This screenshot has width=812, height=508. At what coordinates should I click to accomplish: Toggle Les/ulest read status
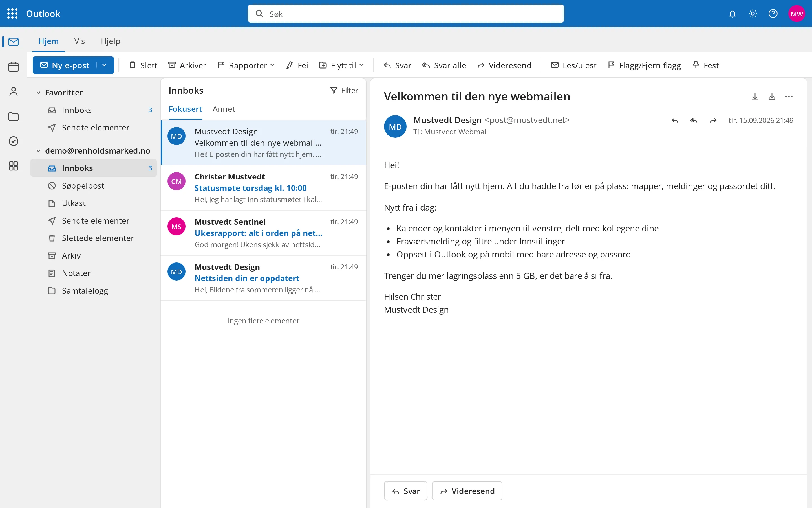click(573, 65)
